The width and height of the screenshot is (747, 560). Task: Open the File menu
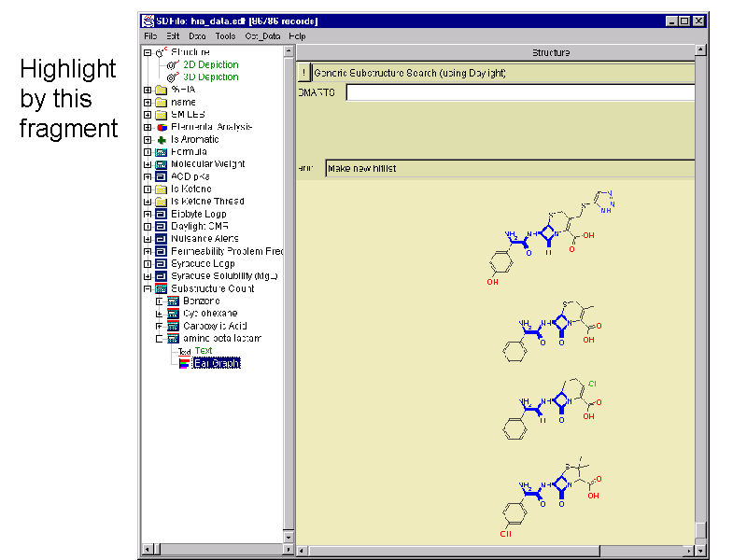point(150,35)
